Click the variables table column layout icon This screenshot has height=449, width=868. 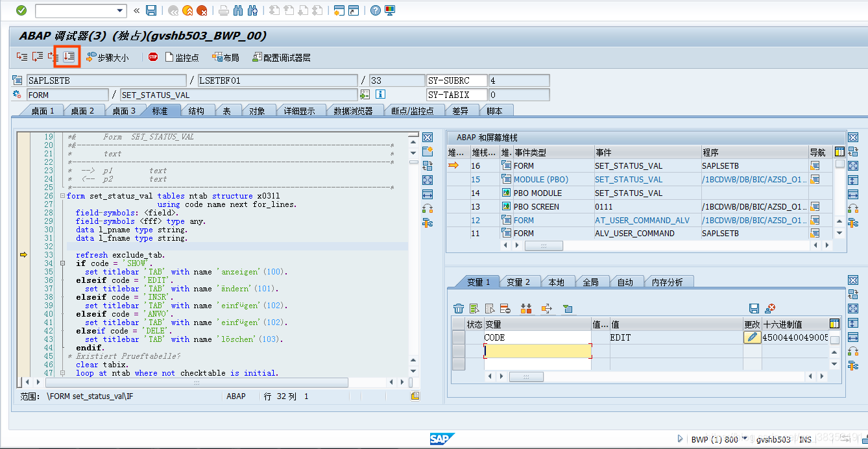tap(835, 323)
